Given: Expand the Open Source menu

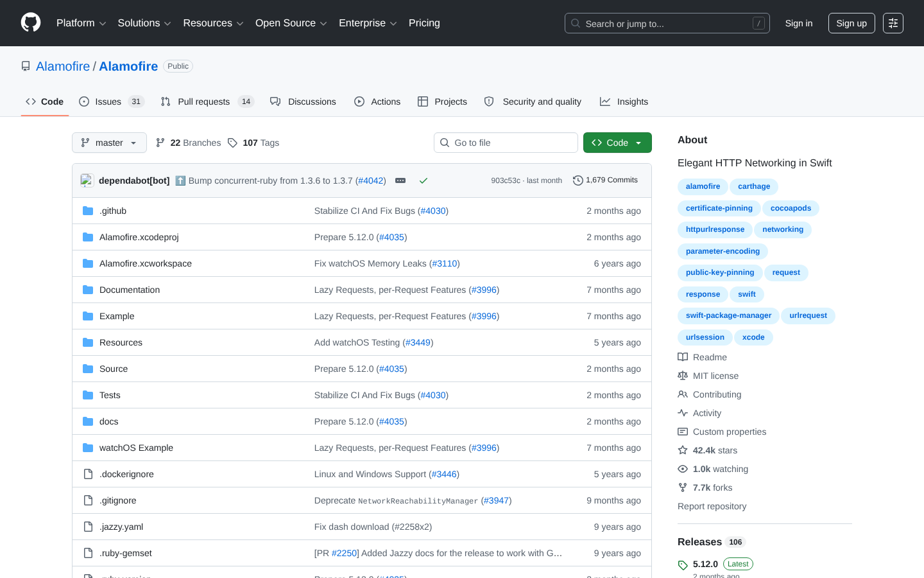Looking at the screenshot, I should click(291, 23).
